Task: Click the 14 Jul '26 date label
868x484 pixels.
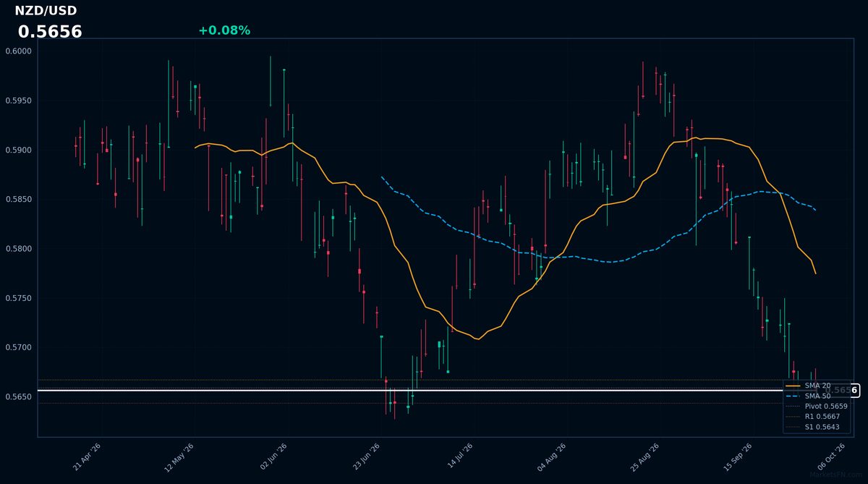Action: click(x=459, y=457)
